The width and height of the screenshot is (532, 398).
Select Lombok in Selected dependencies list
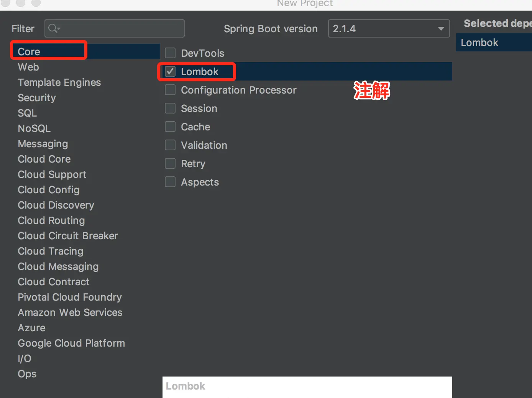point(494,43)
